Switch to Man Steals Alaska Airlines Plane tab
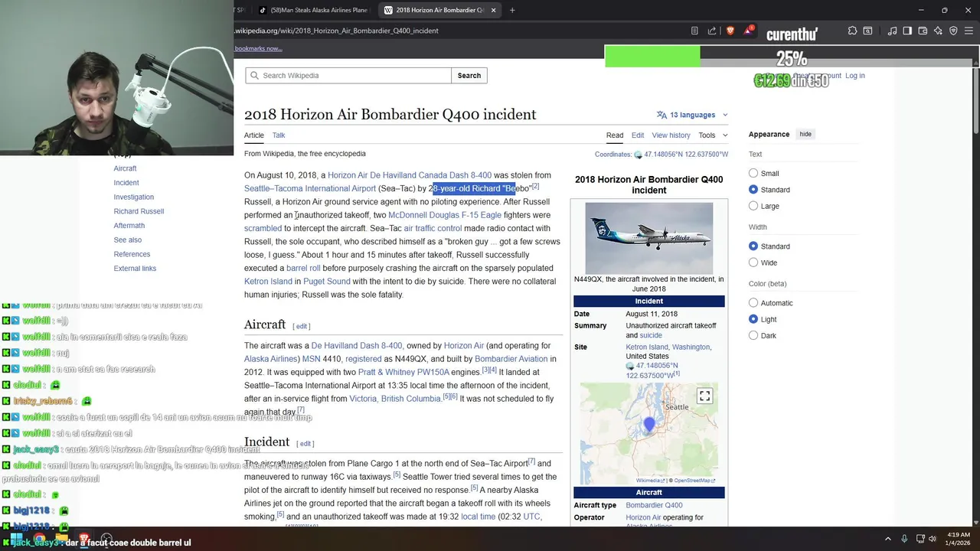Viewport: 980px width, 551px height. [314, 10]
